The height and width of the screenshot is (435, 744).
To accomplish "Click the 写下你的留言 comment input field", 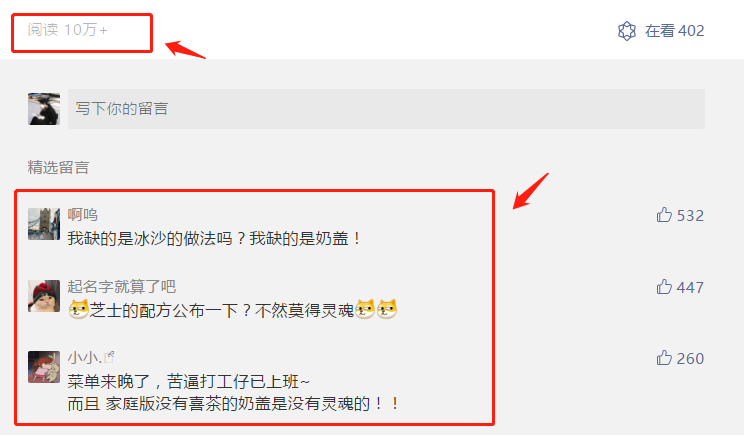I will (386, 109).
